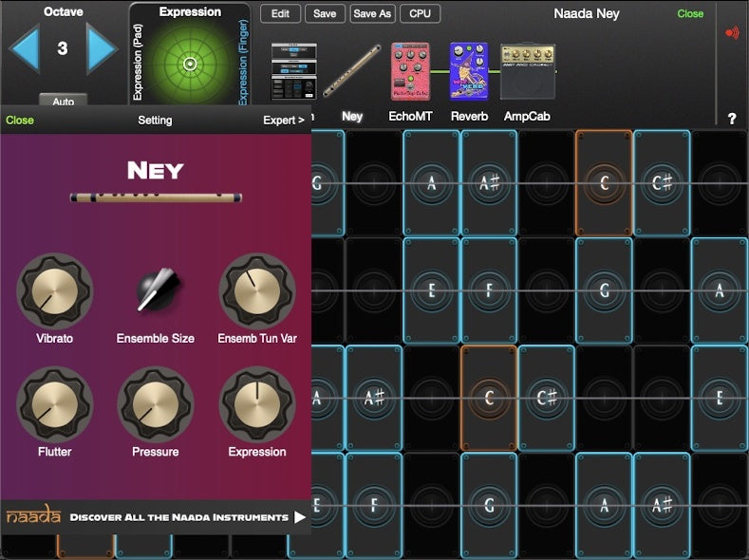The width and height of the screenshot is (749, 560).
Task: Adjust the Expression knob
Action: [257, 404]
